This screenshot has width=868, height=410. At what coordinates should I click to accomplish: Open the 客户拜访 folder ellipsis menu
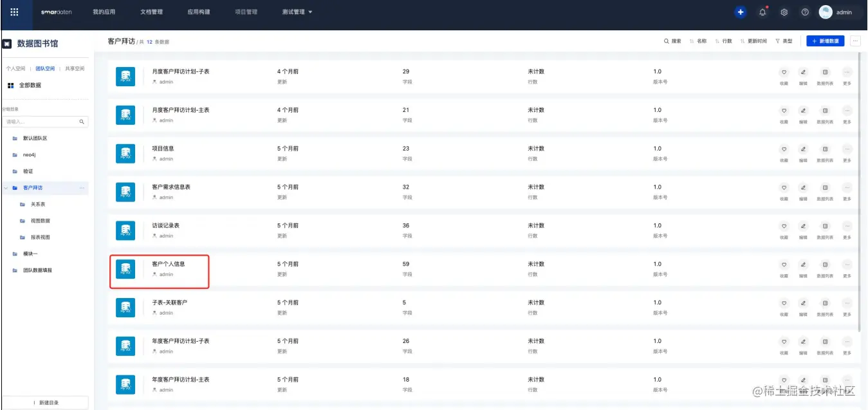pyautogui.click(x=82, y=188)
